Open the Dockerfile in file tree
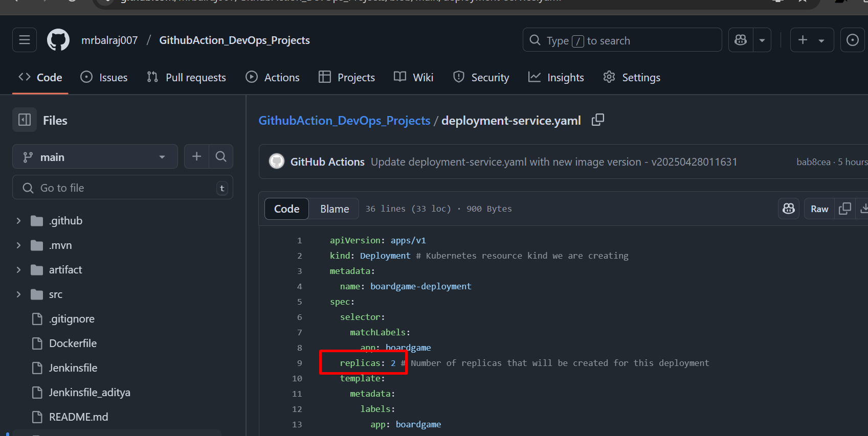This screenshot has height=436, width=868. 73,343
